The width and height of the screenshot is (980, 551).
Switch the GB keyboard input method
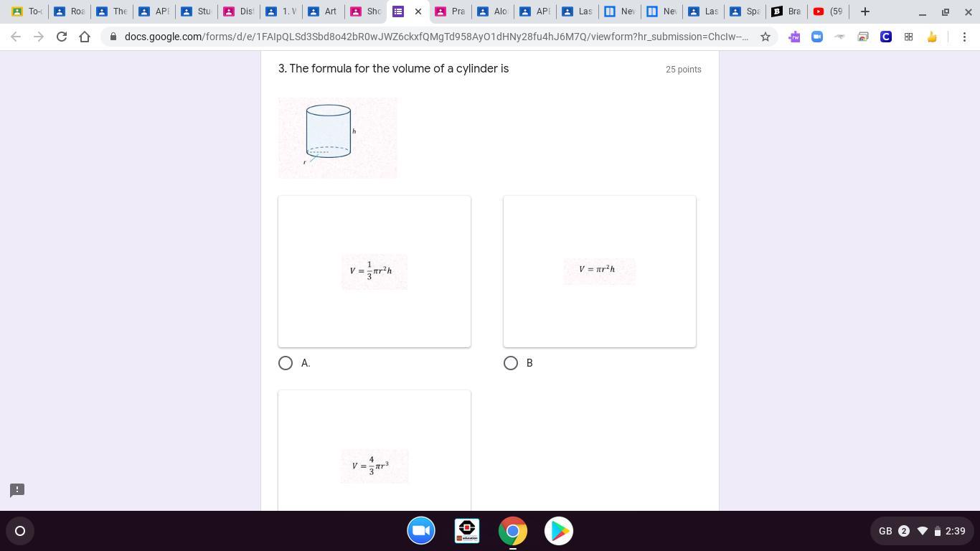(x=885, y=531)
